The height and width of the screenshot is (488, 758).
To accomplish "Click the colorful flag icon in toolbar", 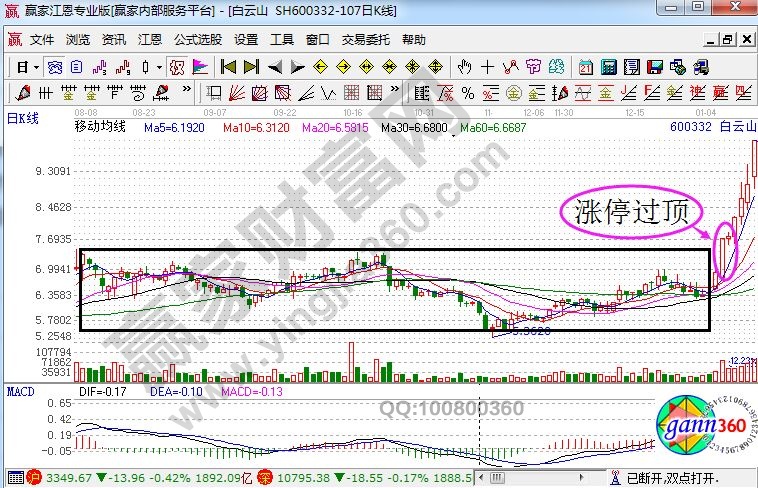I will 200,67.
